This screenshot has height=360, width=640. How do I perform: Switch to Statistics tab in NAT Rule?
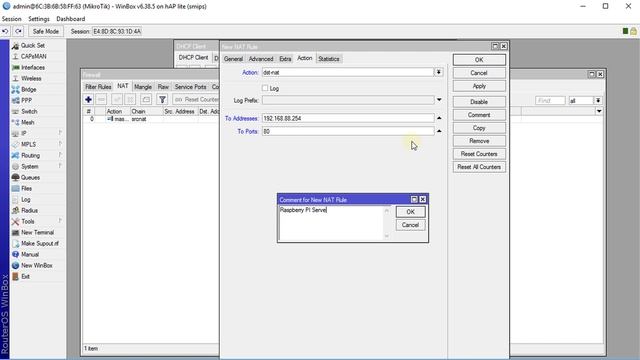click(x=329, y=59)
